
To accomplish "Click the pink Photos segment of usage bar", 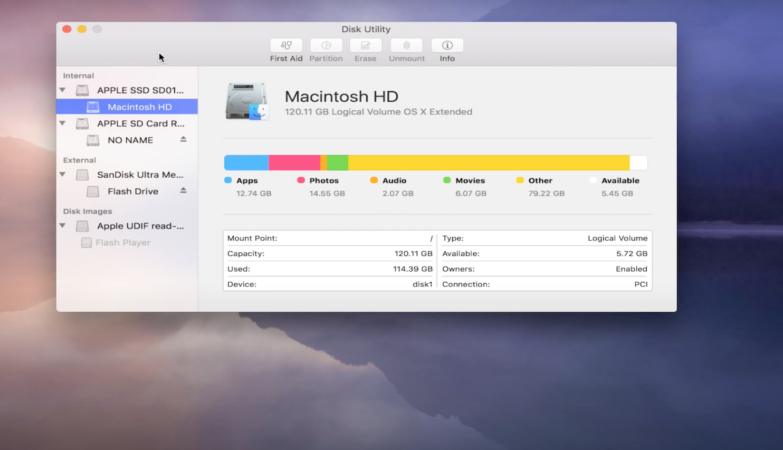I will pos(295,163).
